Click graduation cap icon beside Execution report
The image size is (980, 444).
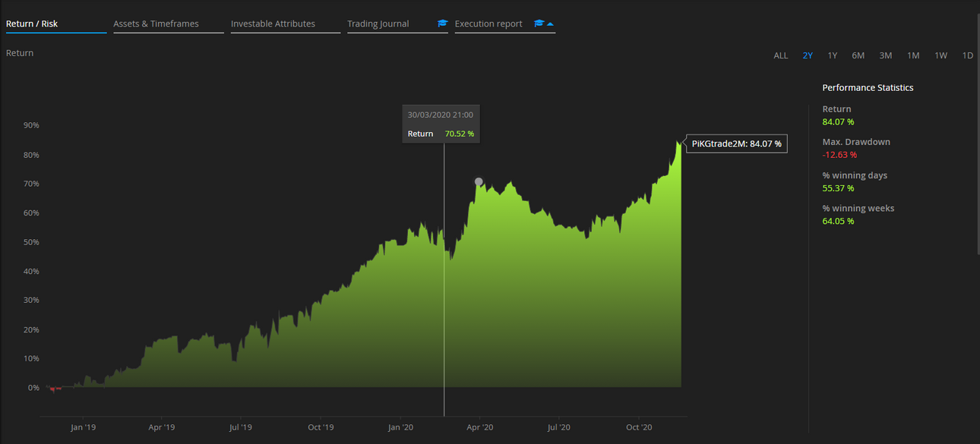[x=539, y=24]
